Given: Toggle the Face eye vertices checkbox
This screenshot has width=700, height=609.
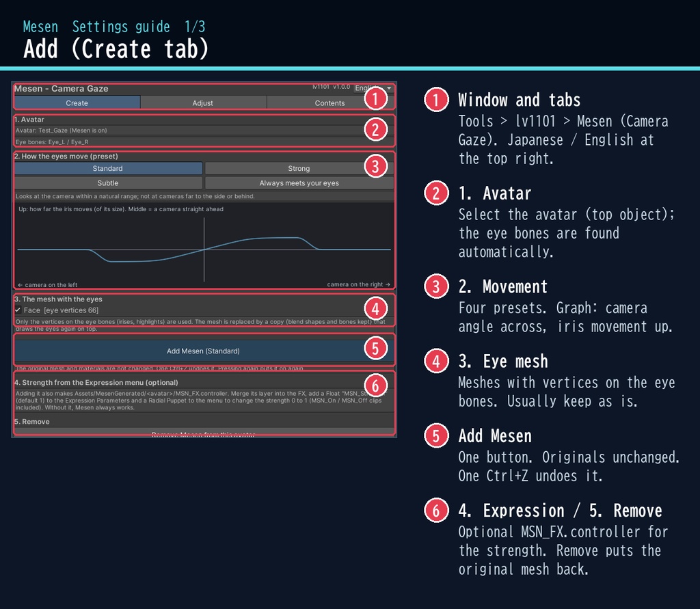Looking at the screenshot, I should [18, 310].
